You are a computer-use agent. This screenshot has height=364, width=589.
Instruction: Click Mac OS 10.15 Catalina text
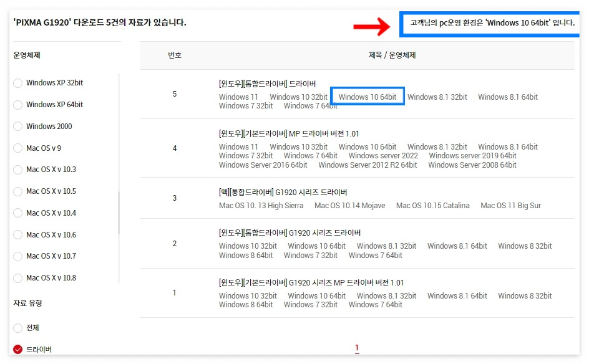(x=433, y=206)
